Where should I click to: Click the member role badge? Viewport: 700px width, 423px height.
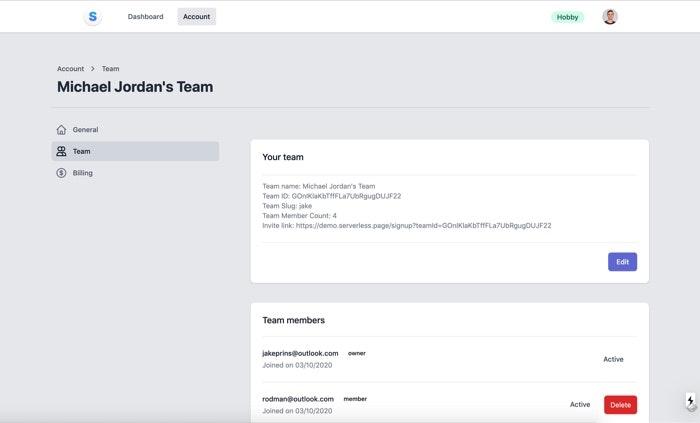(355, 399)
